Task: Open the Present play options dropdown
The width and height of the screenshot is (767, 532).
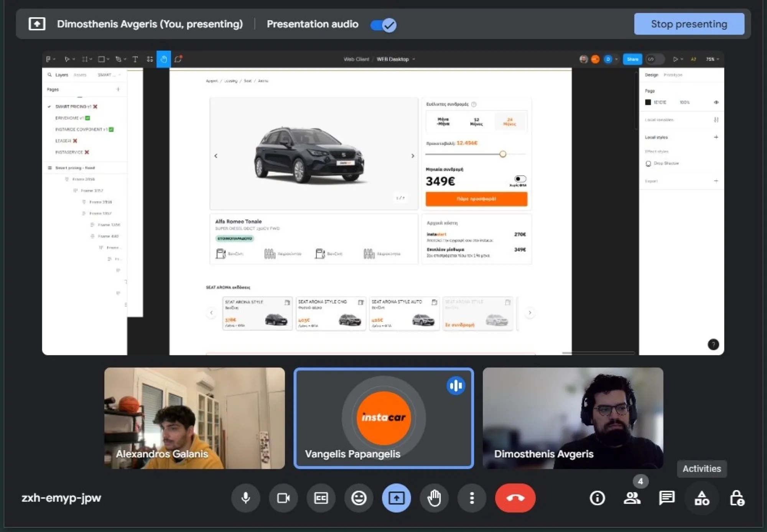Action: tap(682, 59)
